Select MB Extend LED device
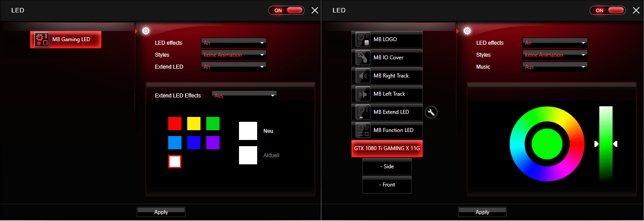Screen dimensions: 644x221 tap(387, 112)
